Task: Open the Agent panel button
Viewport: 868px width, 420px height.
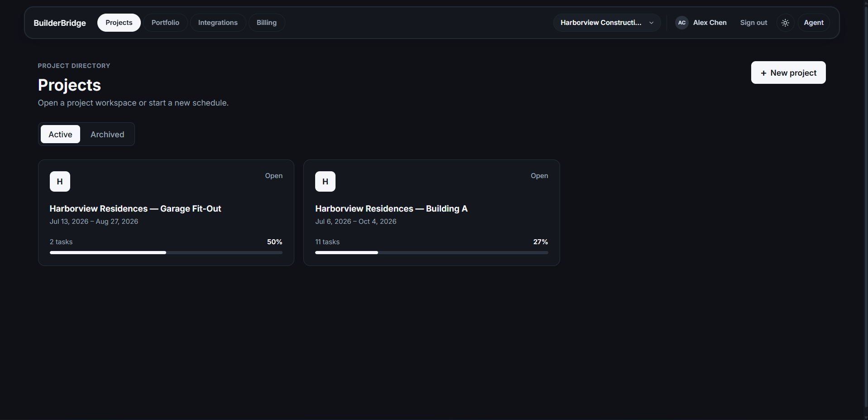Action: point(814,23)
